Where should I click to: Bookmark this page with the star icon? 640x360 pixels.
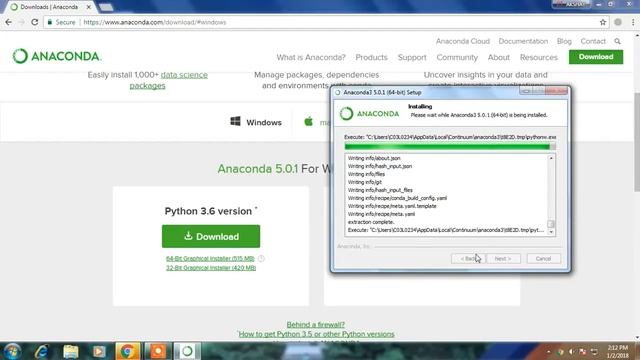[x=603, y=22]
